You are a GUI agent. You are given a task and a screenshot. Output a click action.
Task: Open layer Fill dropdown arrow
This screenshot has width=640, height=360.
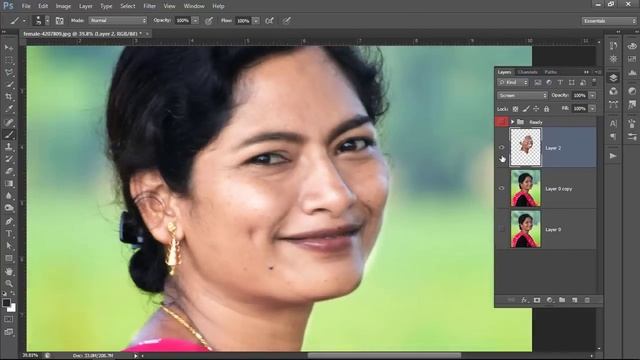pos(592,109)
